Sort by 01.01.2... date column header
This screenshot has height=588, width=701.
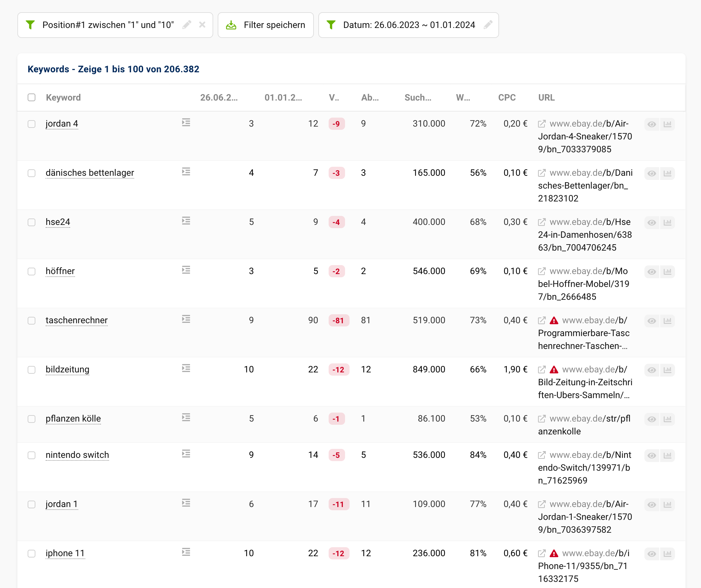tap(283, 97)
